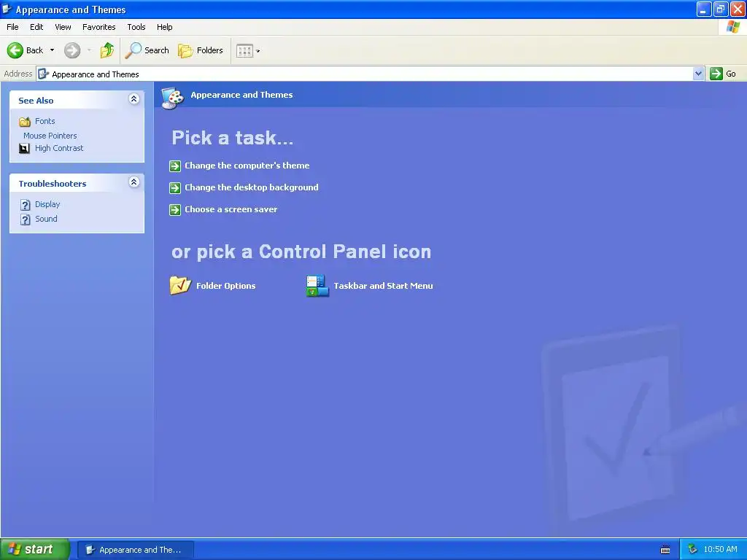Click the system tray notification icon

coord(693,550)
